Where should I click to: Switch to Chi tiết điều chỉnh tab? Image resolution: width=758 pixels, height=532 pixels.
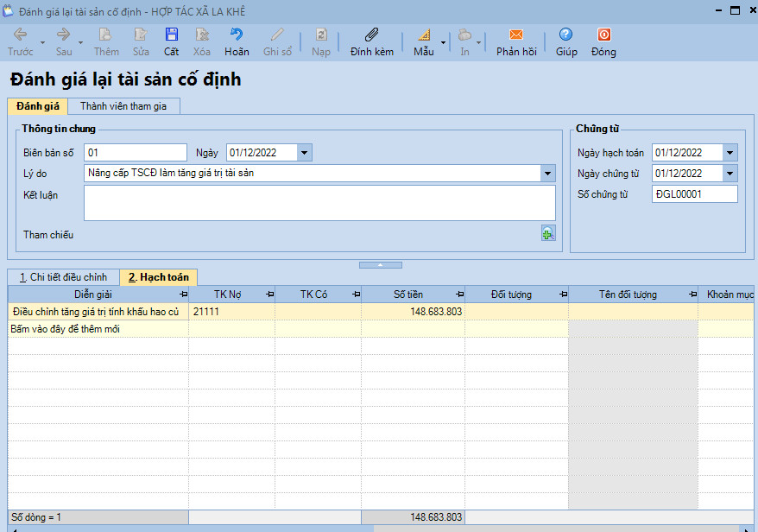coord(64,277)
